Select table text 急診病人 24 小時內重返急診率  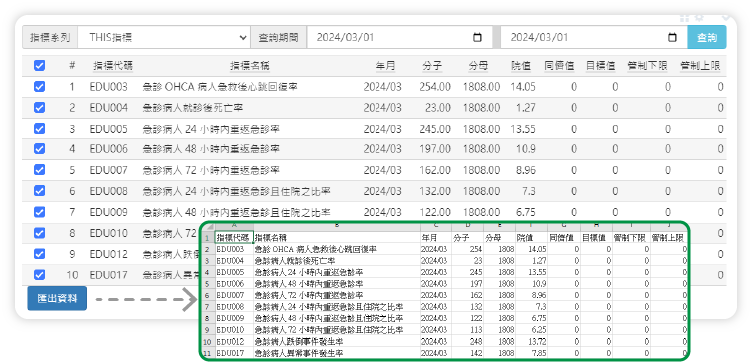(211, 129)
